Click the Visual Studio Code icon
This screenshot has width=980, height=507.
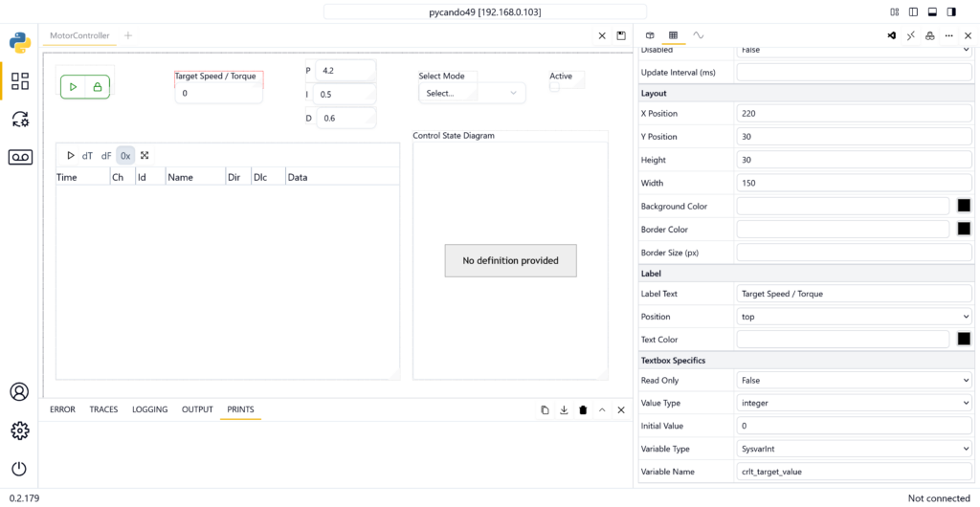point(891,35)
